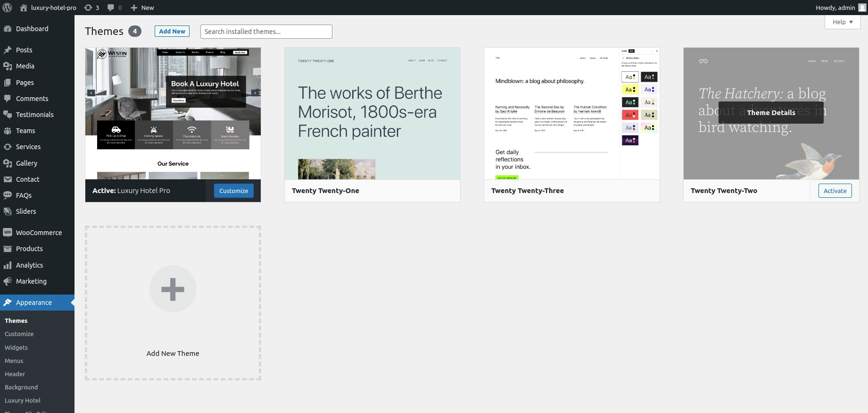This screenshot has height=413, width=868.
Task: Click the New content plus icon
Action: pyautogui.click(x=134, y=8)
